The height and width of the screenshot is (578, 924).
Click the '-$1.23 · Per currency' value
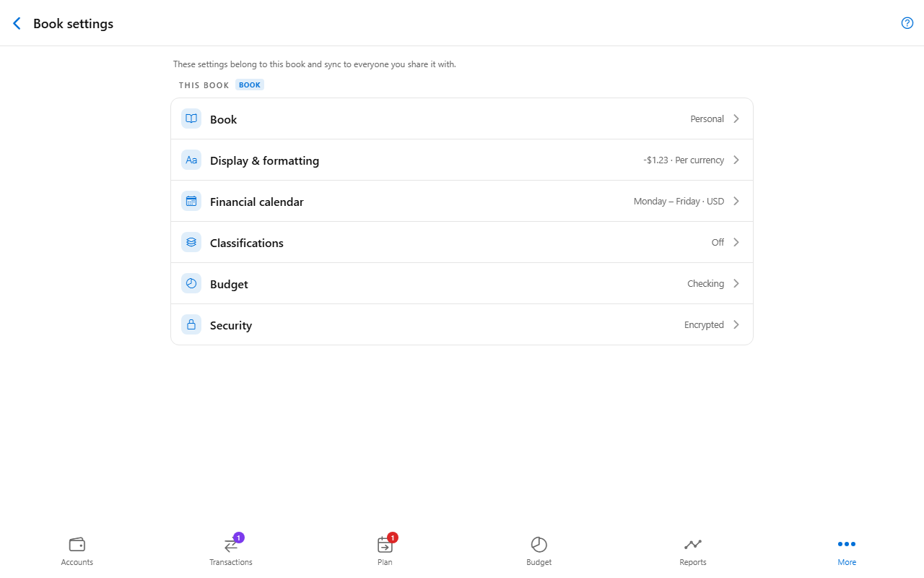[684, 160]
